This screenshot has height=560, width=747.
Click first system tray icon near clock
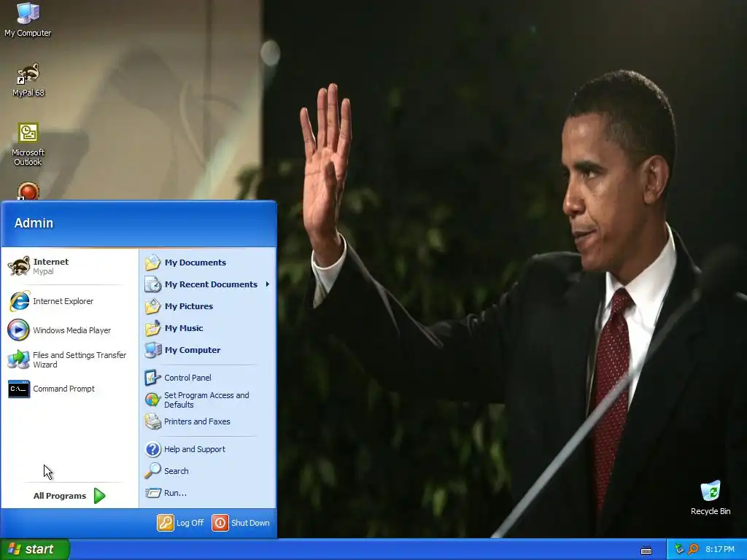[x=679, y=549]
